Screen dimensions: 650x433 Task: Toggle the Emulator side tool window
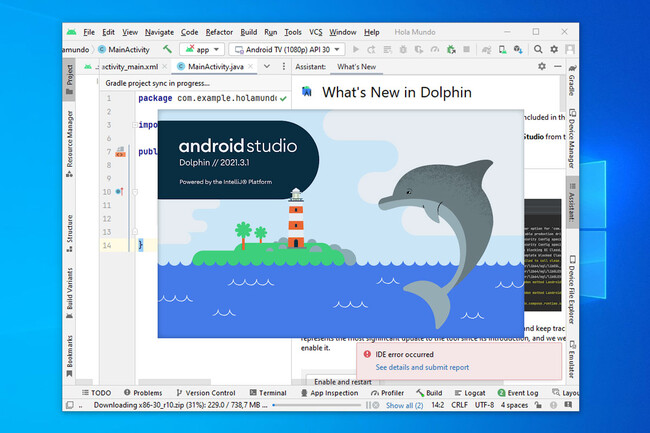572,359
